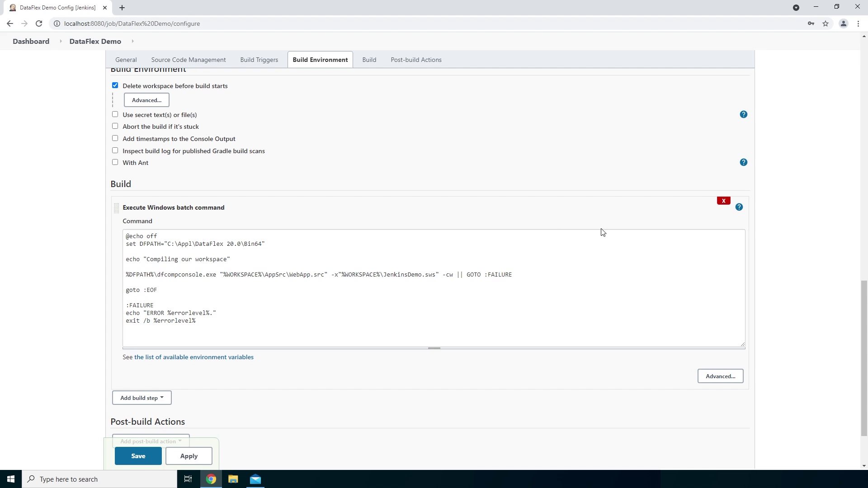Open Chrome from the Windows taskbar

pyautogui.click(x=211, y=479)
